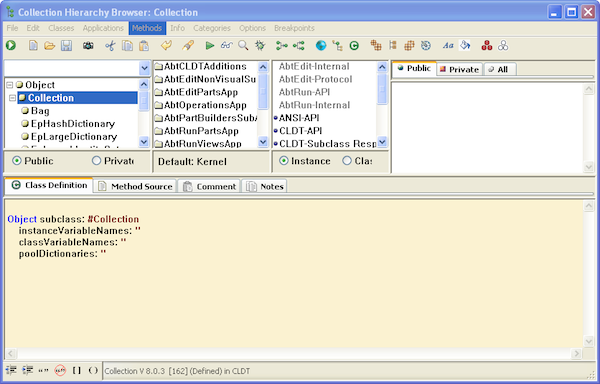Click the indent icon in bottom status bar
600x384 pixels.
pyautogui.click(x=27, y=370)
